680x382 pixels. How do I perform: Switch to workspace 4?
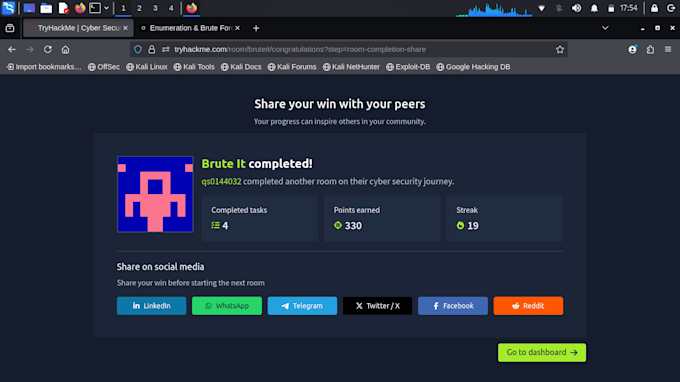(171, 8)
